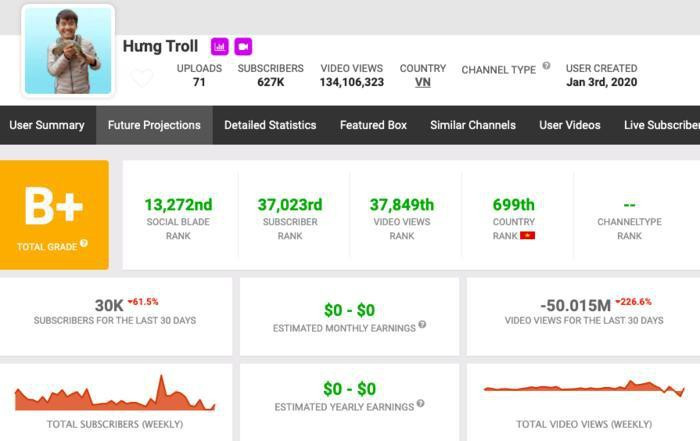Screen dimensions: 700x441
Task: Select the Future Projections tab
Action: point(154,125)
